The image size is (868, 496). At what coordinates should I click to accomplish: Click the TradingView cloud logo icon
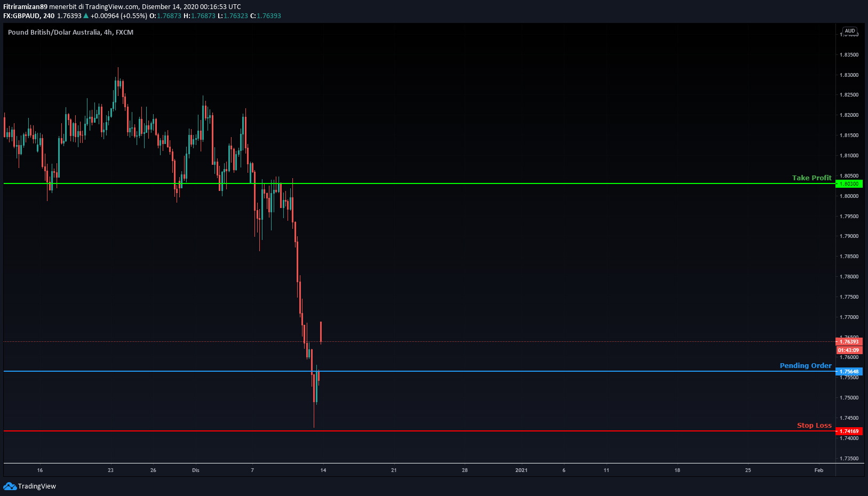pyautogui.click(x=10, y=486)
